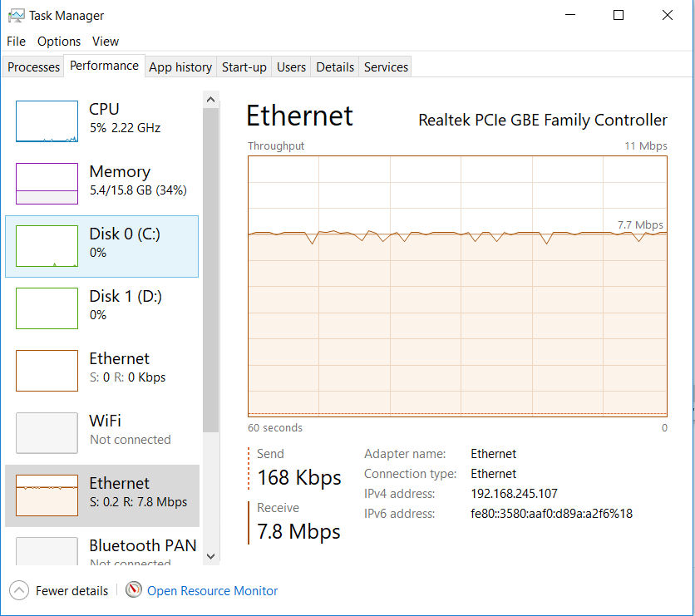Click the Task Manager title bar icon
Viewport: 695px width, 616px height.
pos(18,14)
